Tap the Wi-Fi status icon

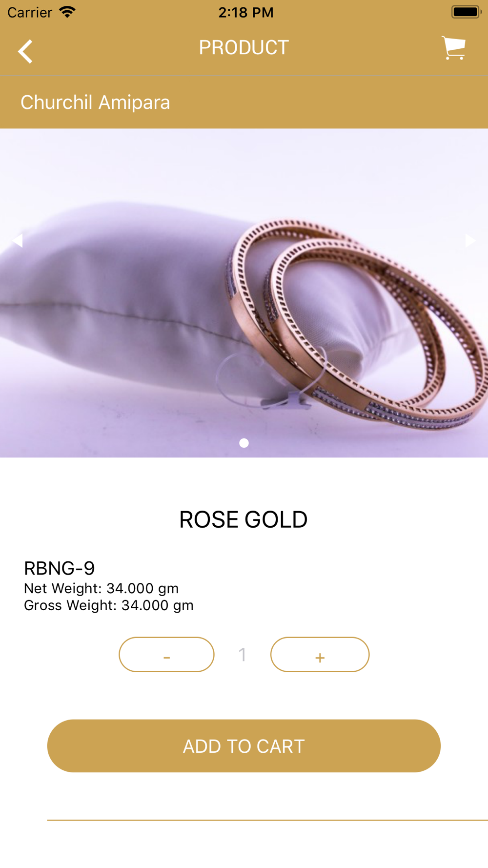67,12
